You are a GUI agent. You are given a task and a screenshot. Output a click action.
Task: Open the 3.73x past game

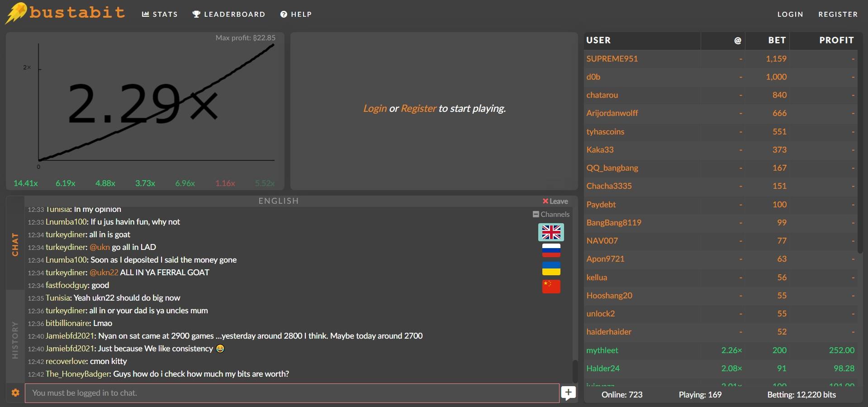point(145,183)
